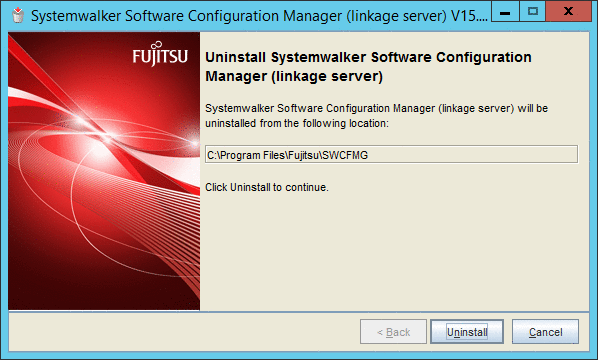The height and width of the screenshot is (360, 598).
Task: Cancel the uninstall wizard
Action: pos(545,332)
